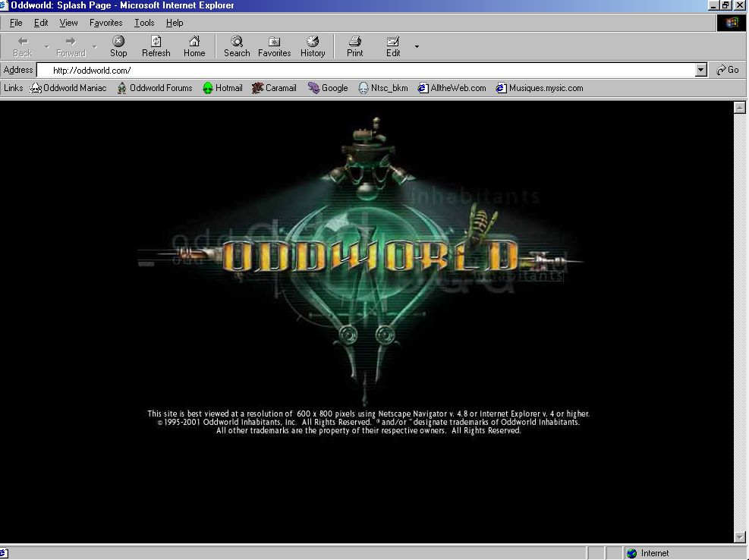Screen dimensions: 749x560
Task: Click the address bar URL field
Action: point(372,70)
